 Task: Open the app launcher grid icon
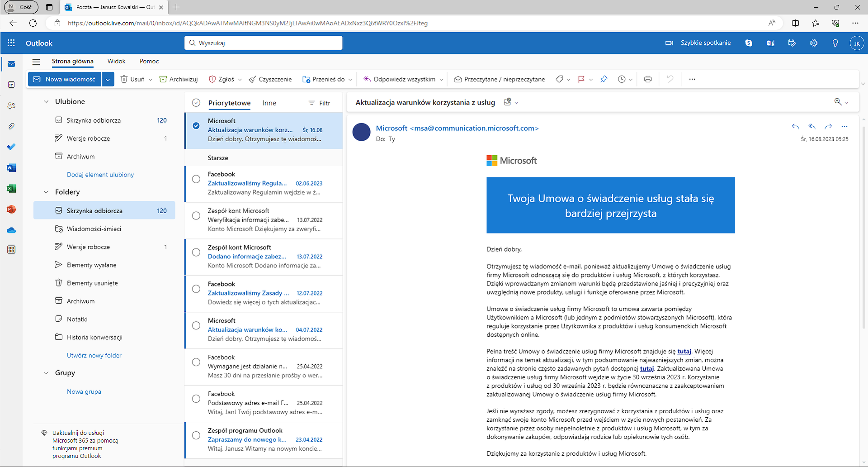pos(11,43)
